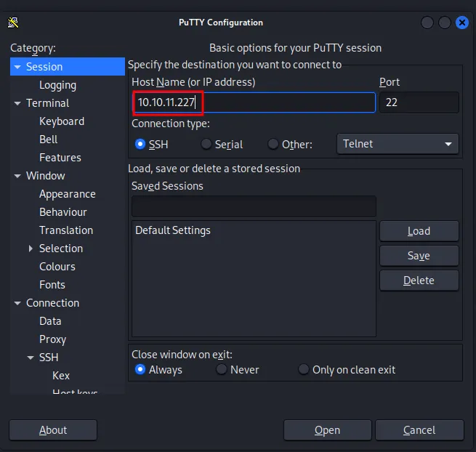The height and width of the screenshot is (452, 476).
Task: Open the Selection settings panel
Action: [x=61, y=249]
